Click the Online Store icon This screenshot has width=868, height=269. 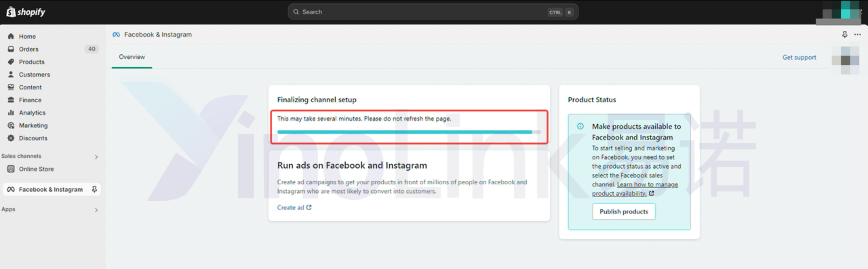[x=11, y=169]
